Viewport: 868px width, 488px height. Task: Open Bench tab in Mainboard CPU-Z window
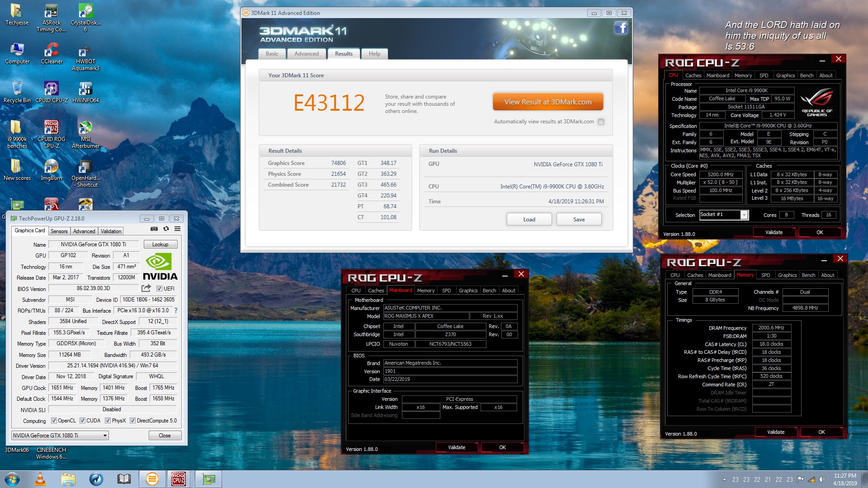pyautogui.click(x=489, y=291)
